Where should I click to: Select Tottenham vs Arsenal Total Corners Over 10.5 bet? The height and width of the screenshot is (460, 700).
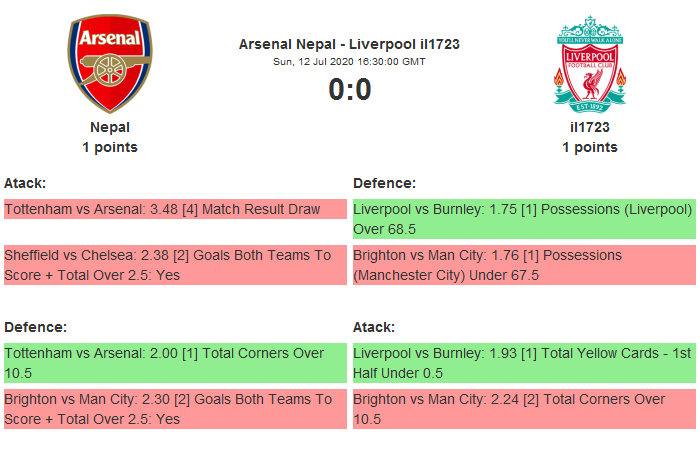click(x=174, y=363)
